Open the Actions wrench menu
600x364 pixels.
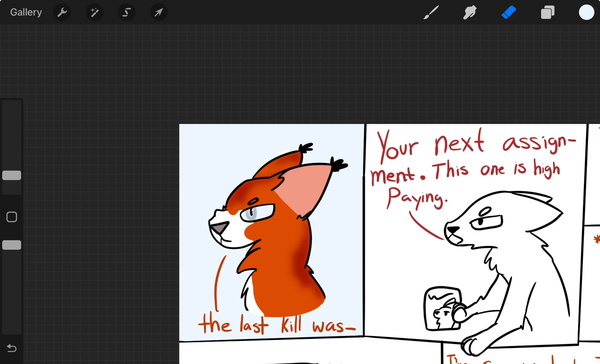[62, 12]
